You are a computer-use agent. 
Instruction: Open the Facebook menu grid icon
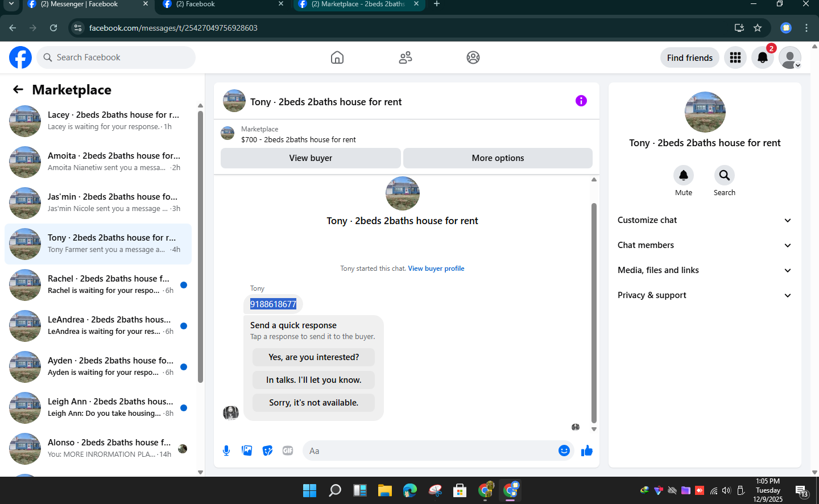coord(735,57)
